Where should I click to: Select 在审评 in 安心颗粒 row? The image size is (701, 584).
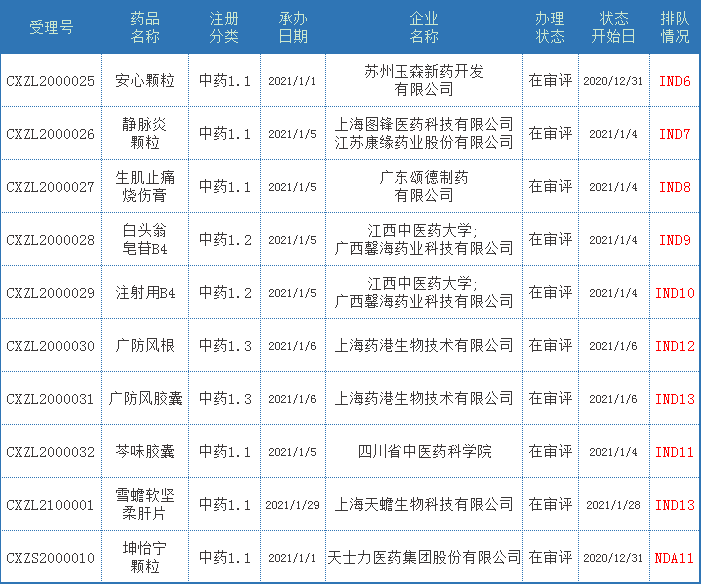click(x=550, y=80)
